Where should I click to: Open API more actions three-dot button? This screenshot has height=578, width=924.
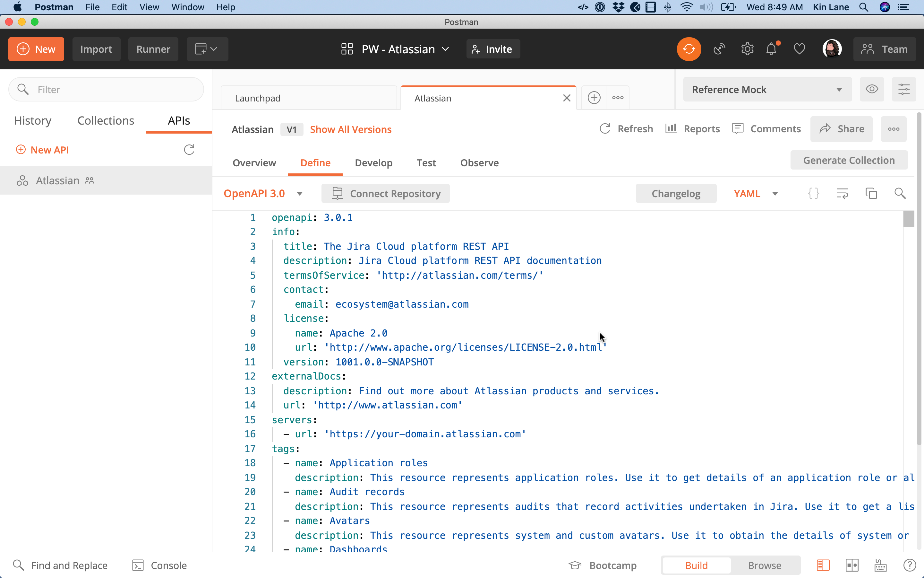(x=894, y=129)
